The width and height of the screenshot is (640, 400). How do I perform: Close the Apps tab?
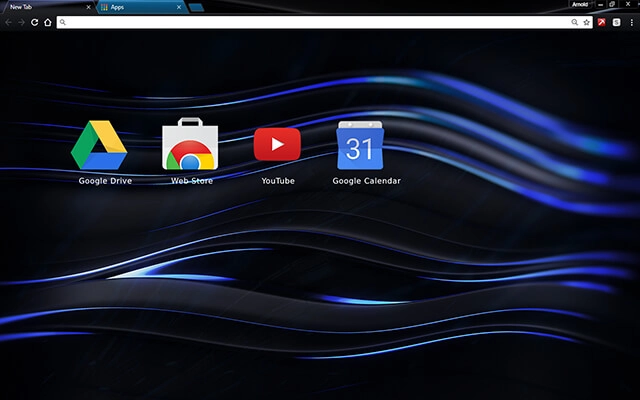[179, 7]
